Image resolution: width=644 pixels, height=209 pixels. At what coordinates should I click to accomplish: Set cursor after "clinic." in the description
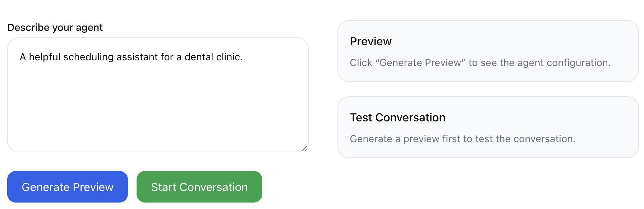tap(243, 57)
